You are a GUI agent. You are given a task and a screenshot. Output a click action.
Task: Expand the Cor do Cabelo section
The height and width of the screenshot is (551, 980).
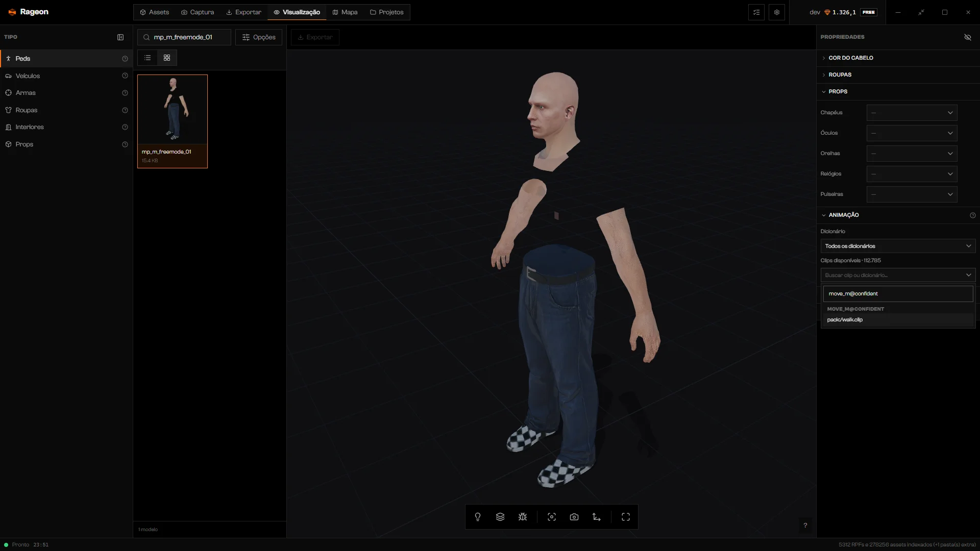898,58
